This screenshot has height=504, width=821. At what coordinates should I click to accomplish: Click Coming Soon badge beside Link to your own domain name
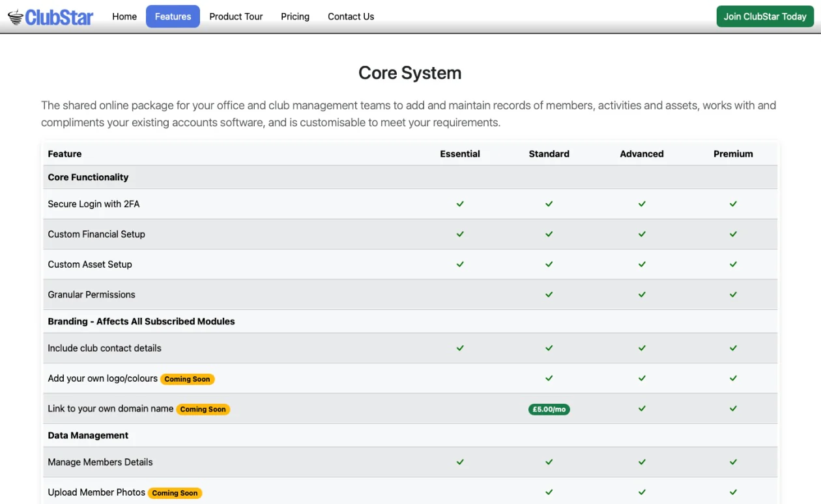[203, 410]
